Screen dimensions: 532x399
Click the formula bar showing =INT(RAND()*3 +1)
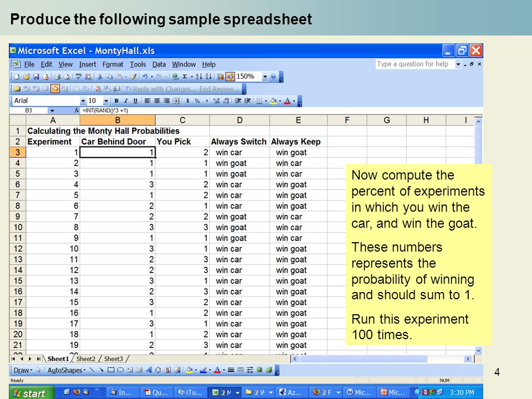point(282,111)
